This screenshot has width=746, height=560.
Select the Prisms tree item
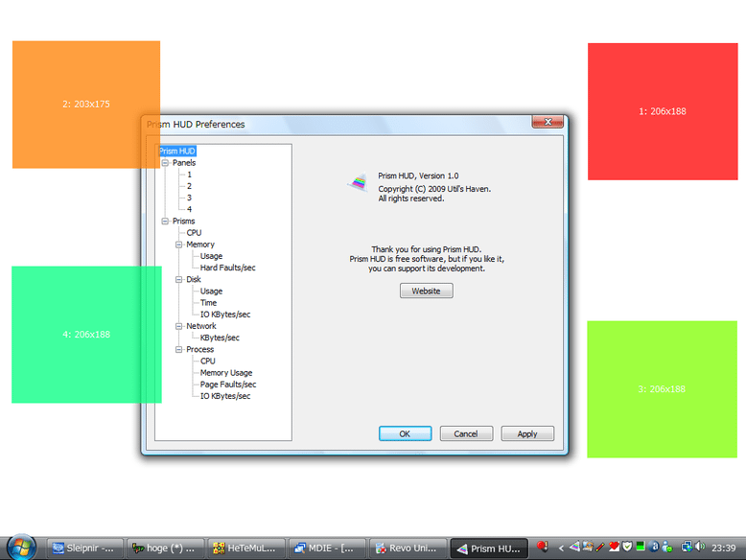tap(184, 222)
